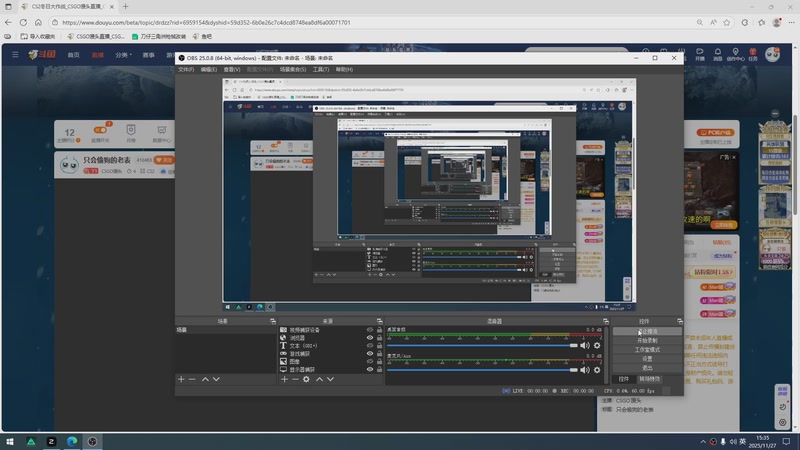The width and height of the screenshot is (800, 450).
Task: Toggle visibility of 图像 source
Action: coord(370,361)
